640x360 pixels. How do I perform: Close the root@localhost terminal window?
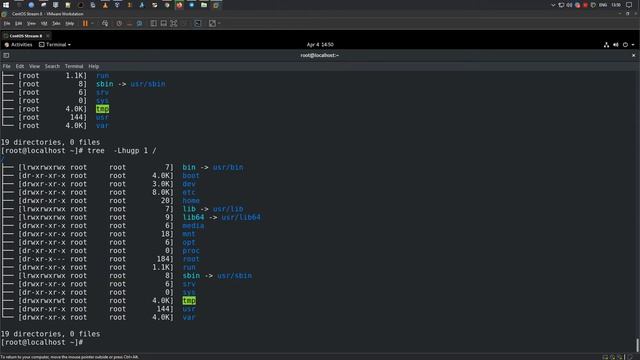pos(633,55)
